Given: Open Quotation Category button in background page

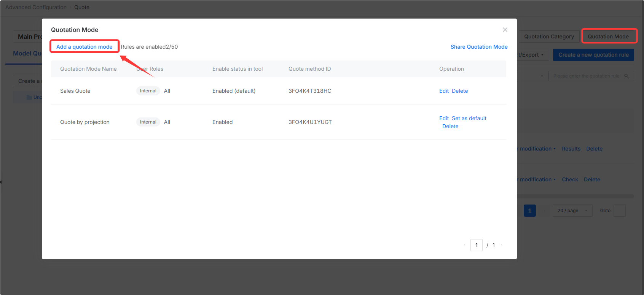Looking at the screenshot, I should point(549,36).
